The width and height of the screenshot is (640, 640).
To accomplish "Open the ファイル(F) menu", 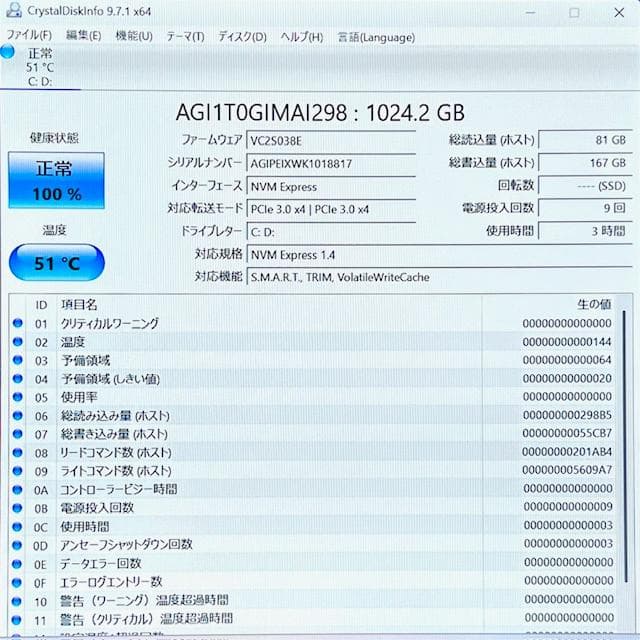I will click(x=29, y=35).
